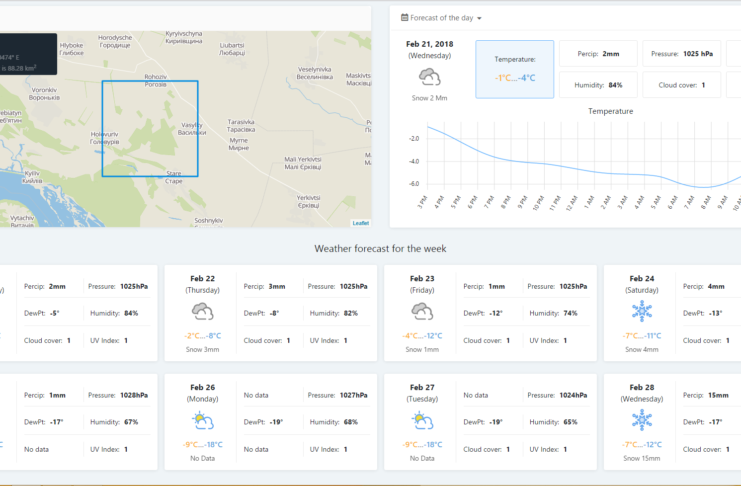Click the Feb 24 snowflake icon
Viewport: 741px width, 486px height.
point(642,312)
